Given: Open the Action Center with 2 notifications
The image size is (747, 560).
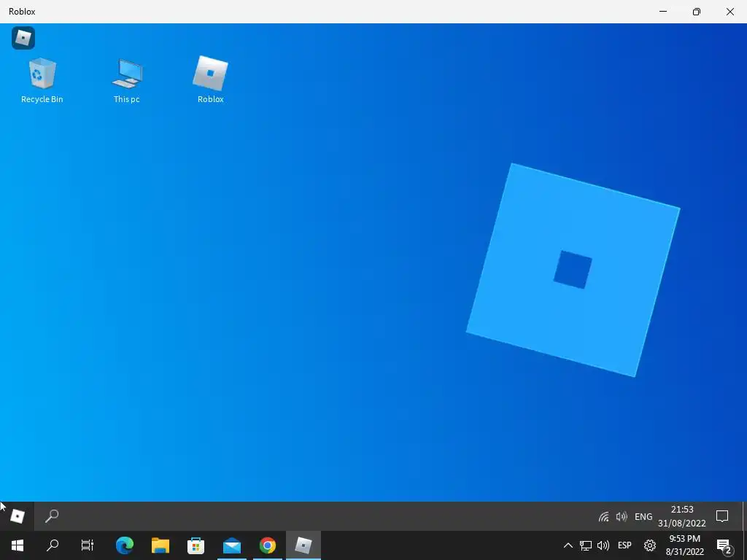Looking at the screenshot, I should point(724,547).
